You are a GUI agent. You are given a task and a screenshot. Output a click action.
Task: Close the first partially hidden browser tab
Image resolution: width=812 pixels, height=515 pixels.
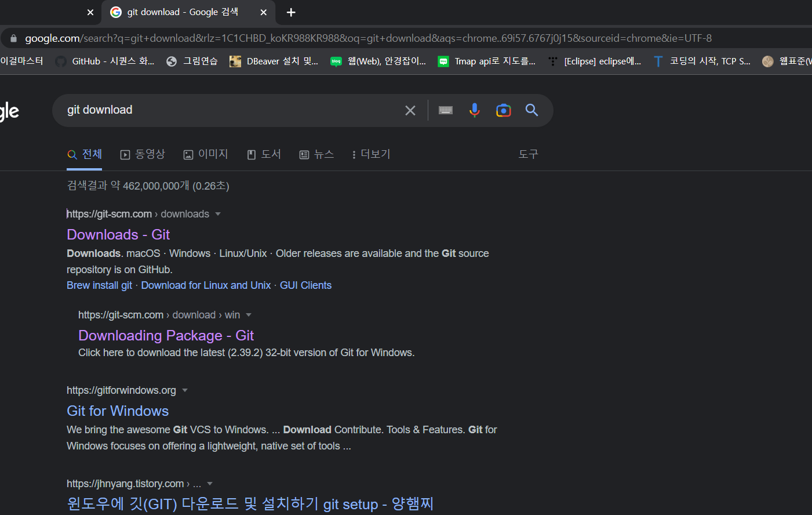(90, 12)
